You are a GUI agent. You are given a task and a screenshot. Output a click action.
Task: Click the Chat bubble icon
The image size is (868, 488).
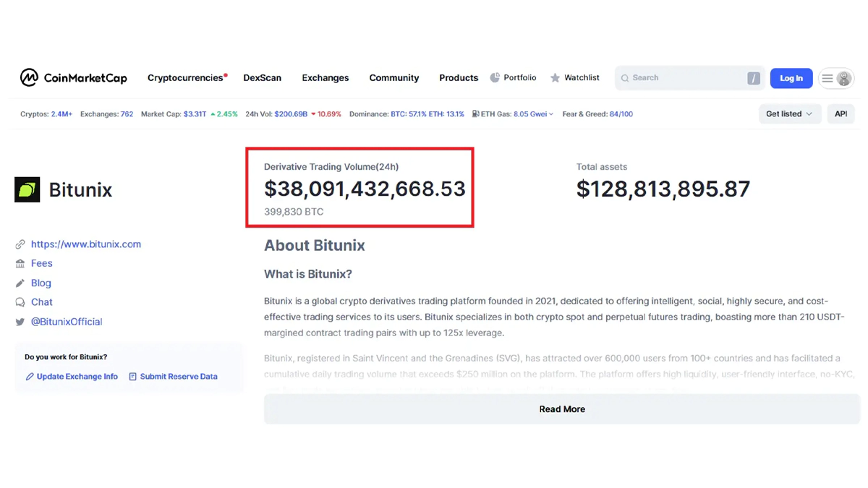click(x=20, y=302)
